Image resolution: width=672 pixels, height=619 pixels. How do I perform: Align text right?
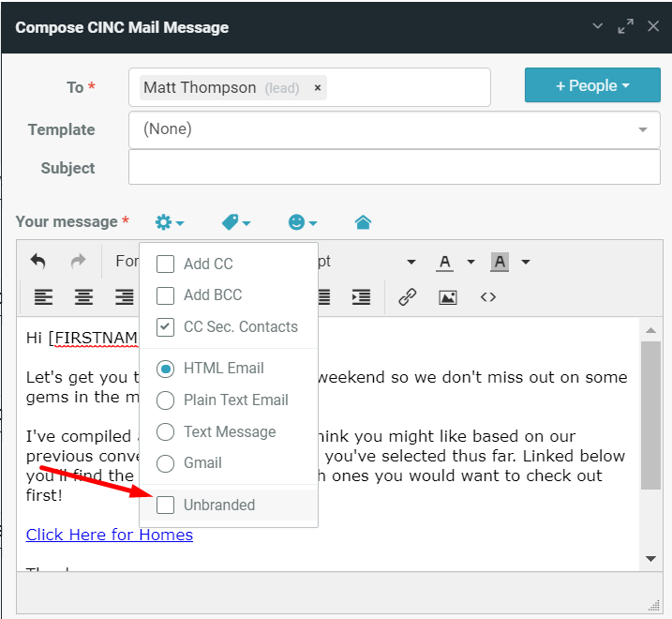click(125, 297)
